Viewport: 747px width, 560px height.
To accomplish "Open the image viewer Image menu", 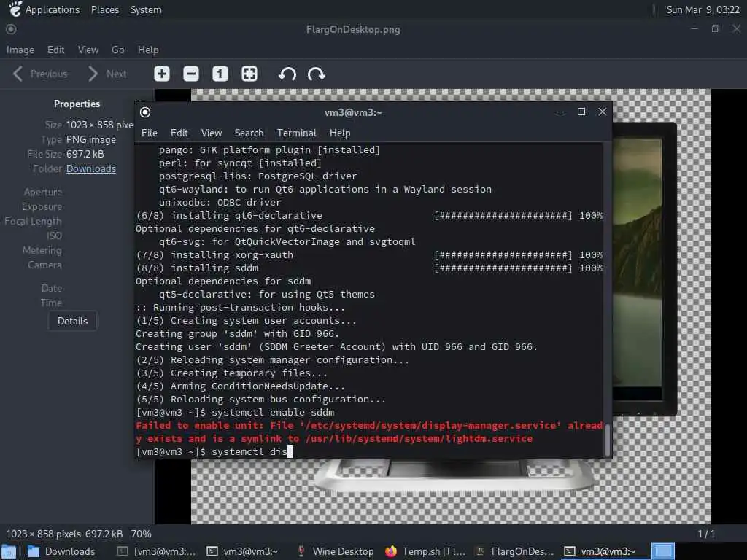I will [x=20, y=50].
